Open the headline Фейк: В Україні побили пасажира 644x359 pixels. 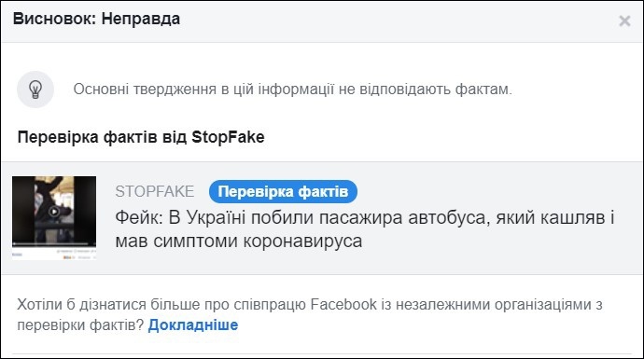(365, 229)
